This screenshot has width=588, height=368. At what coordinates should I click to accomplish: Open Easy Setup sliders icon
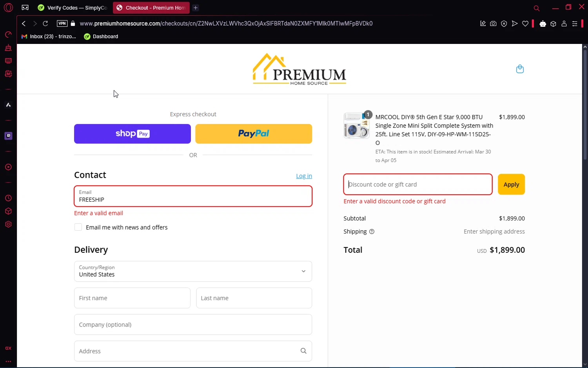coord(575,24)
